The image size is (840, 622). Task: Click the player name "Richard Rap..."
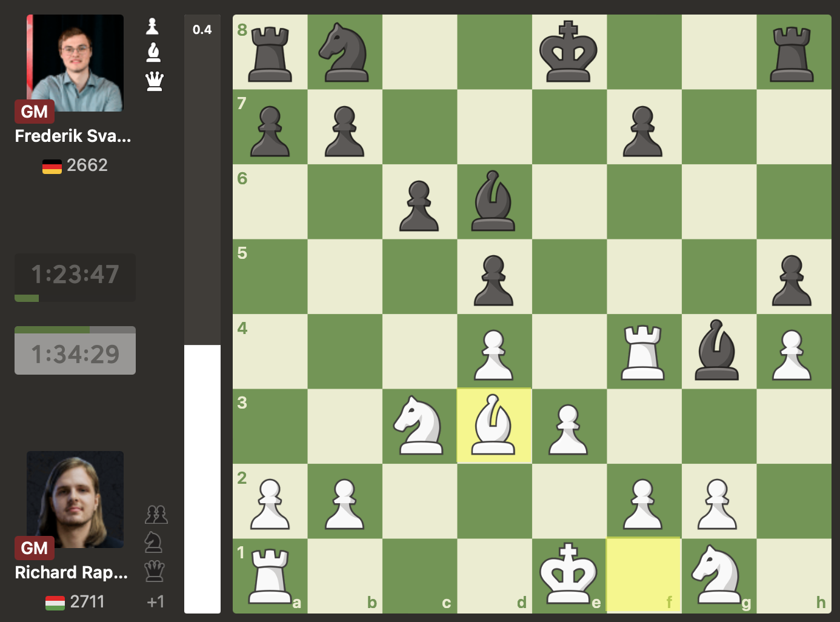pos(72,572)
